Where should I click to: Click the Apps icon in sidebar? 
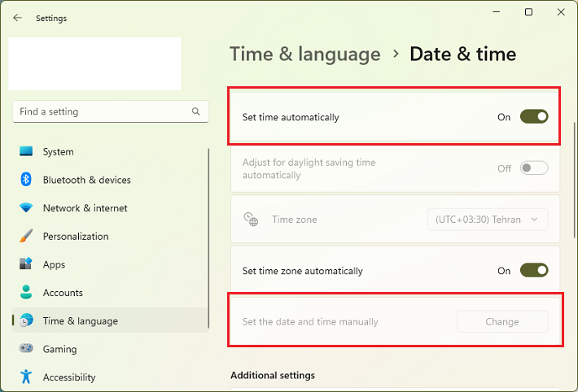pyautogui.click(x=26, y=264)
